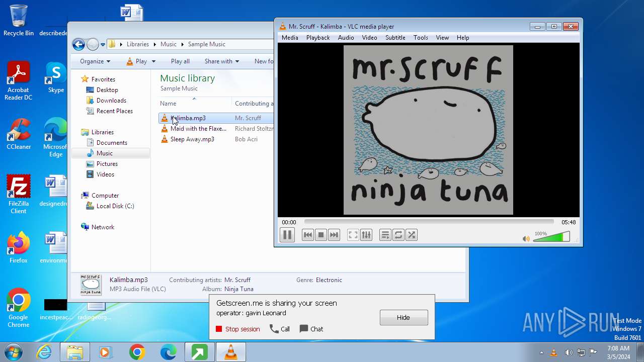Show VLC extended settings

point(366,235)
